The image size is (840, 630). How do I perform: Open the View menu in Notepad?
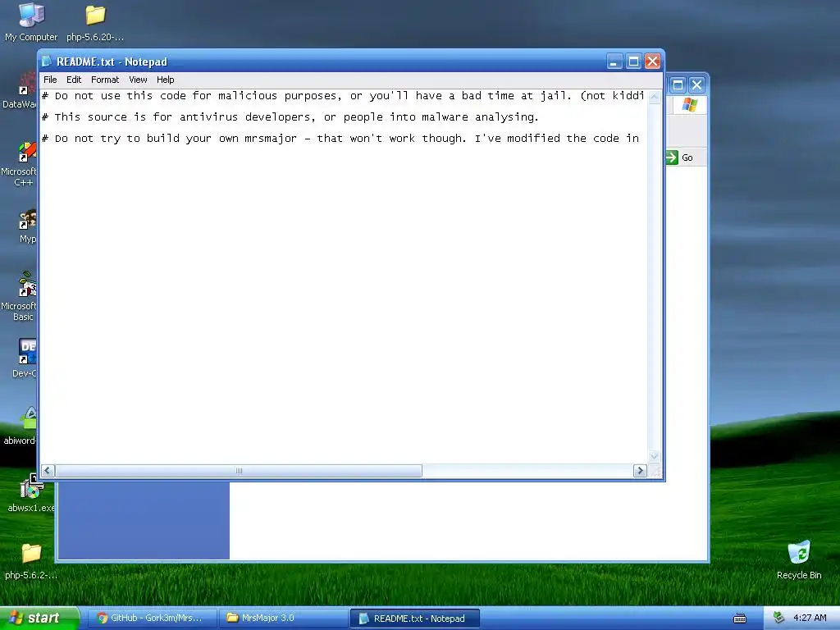[x=138, y=80]
